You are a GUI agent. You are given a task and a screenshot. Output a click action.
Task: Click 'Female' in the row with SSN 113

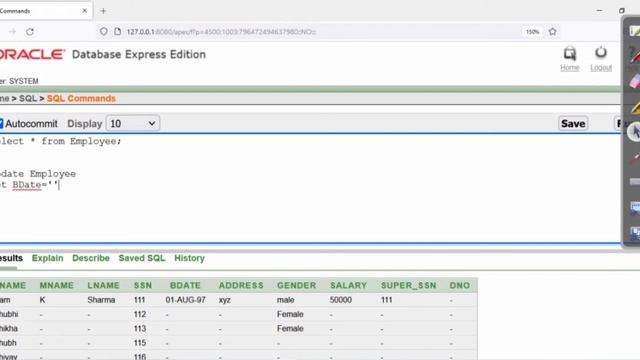click(290, 329)
